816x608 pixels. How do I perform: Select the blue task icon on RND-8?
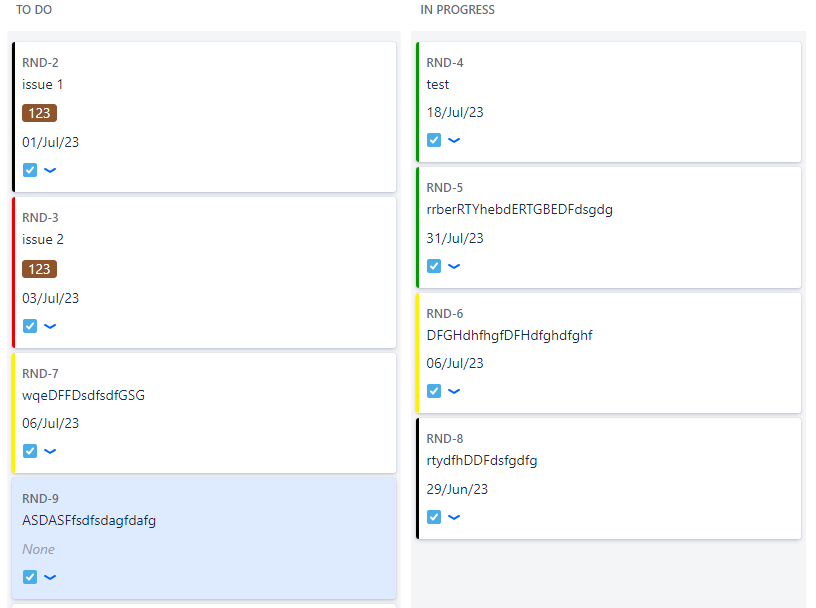(x=432, y=517)
